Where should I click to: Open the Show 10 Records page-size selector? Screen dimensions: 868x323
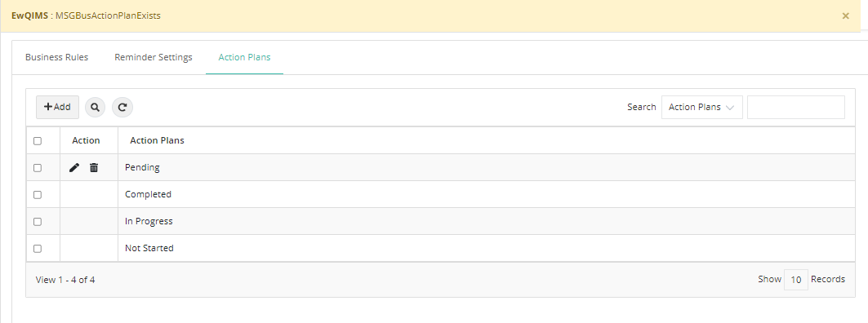(796, 280)
